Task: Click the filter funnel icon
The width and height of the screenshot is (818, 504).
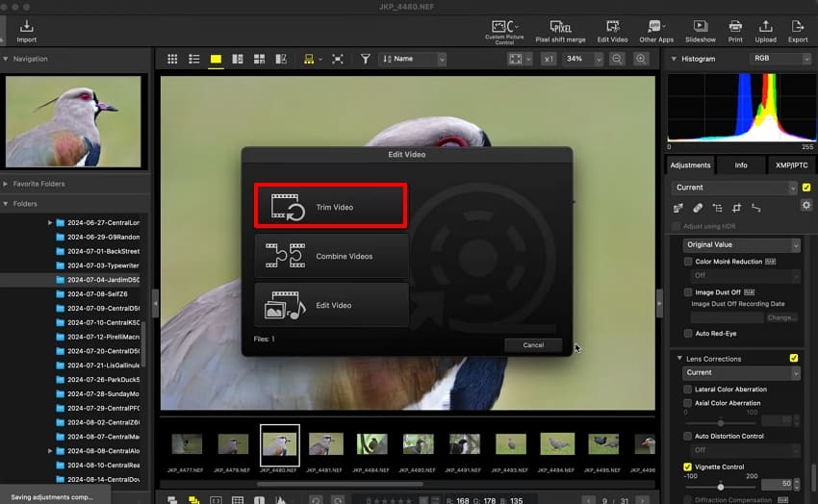Action: pyautogui.click(x=365, y=59)
